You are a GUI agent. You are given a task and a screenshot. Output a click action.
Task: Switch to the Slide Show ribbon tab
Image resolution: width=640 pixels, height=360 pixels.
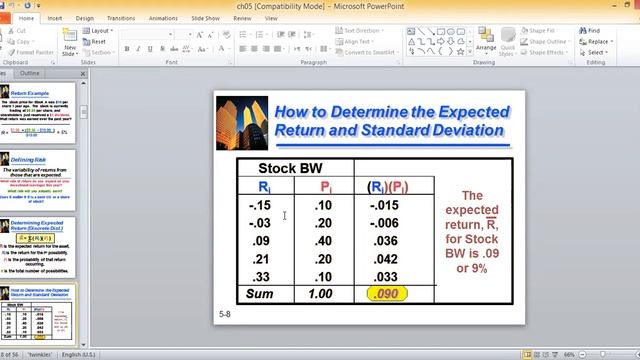coord(205,18)
